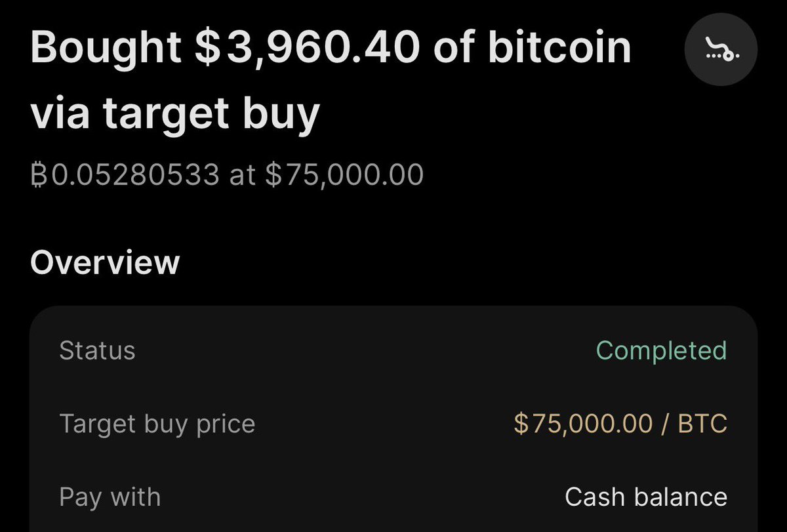Viewport: 787px width, 532px height.
Task: Select the Pay with label
Action: 110,497
